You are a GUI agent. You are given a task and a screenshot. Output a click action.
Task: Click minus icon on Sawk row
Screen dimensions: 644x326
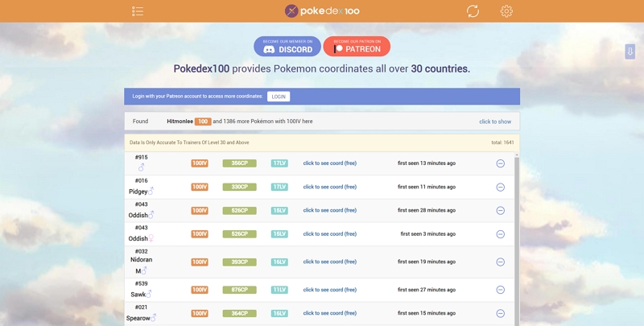500,290
